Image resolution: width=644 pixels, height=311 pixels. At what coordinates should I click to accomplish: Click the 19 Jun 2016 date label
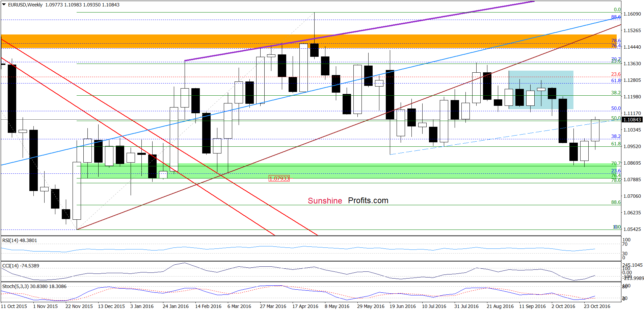pos(403,306)
